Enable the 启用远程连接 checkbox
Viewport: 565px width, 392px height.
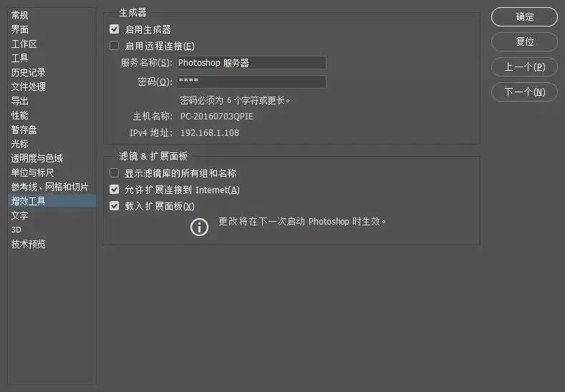(x=115, y=46)
